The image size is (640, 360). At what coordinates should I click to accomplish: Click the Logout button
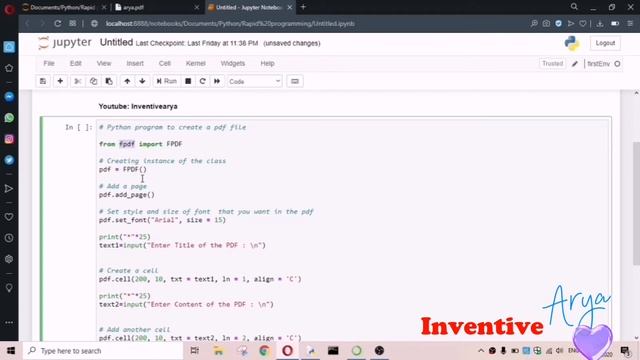tap(605, 43)
